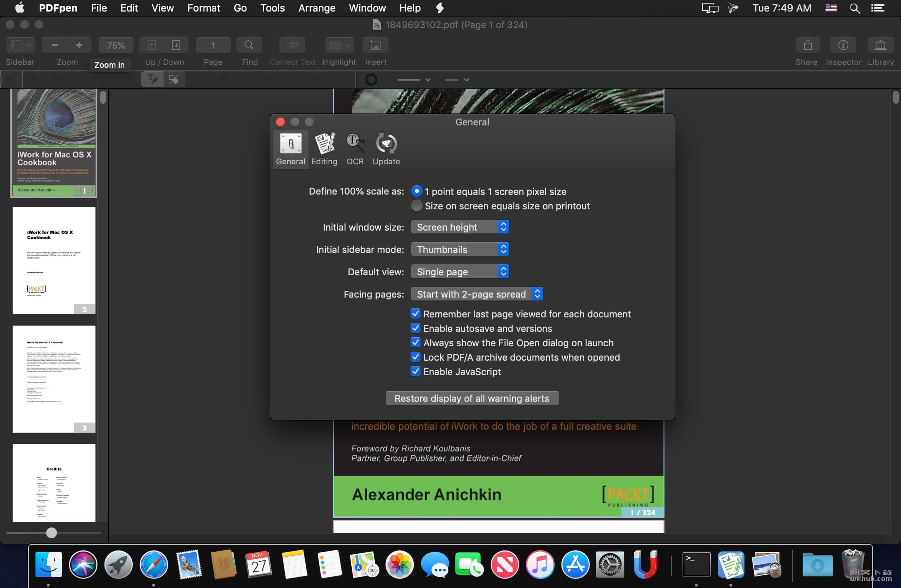The width and height of the screenshot is (901, 588).
Task: Open the Arrange menu
Action: tap(316, 8)
